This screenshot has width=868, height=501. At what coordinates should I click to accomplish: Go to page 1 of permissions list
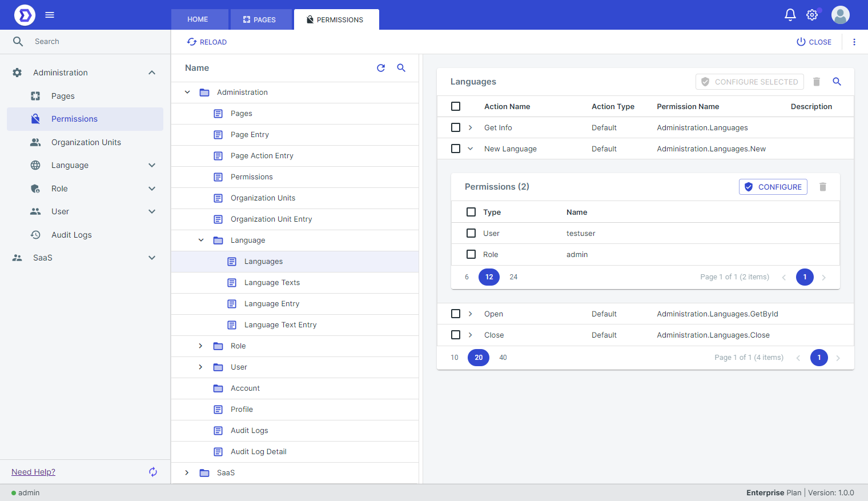point(805,277)
